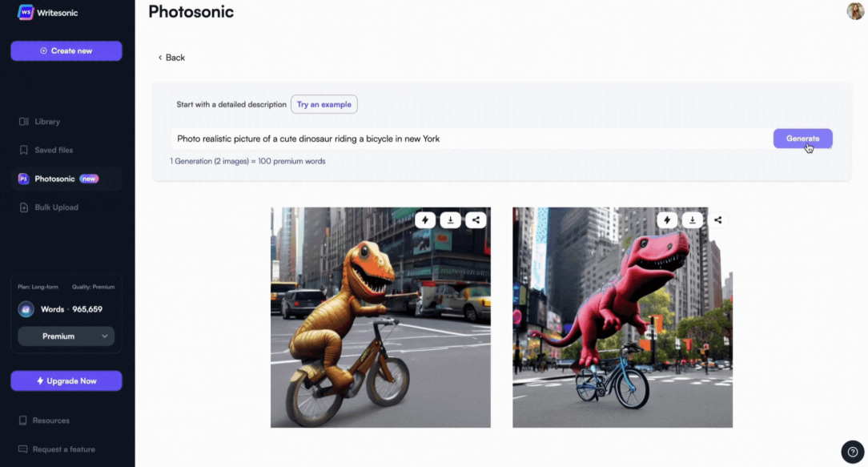Open the orange dinosaur generated image
Screen dimensions: 868x467
[x=380, y=317]
